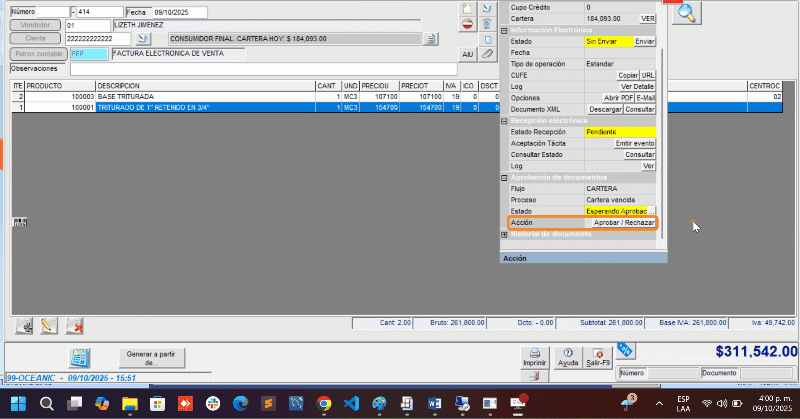Collapse the Recepción electrónica section
Viewport: 800px width, 419px height.
[x=504, y=120]
